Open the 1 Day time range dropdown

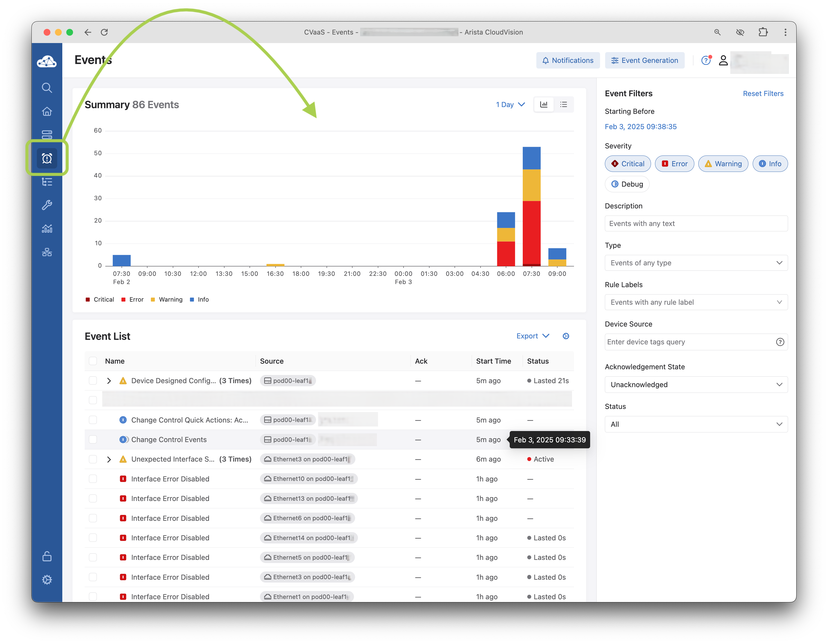pyautogui.click(x=510, y=105)
